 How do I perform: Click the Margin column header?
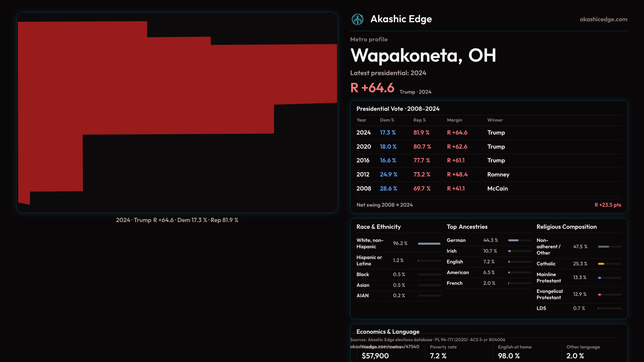click(x=454, y=120)
